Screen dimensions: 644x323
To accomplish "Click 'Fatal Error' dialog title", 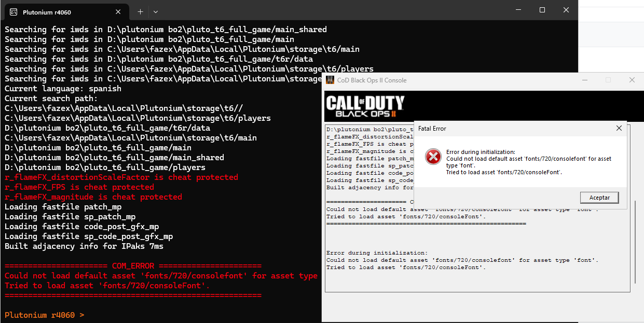I will [x=432, y=129].
